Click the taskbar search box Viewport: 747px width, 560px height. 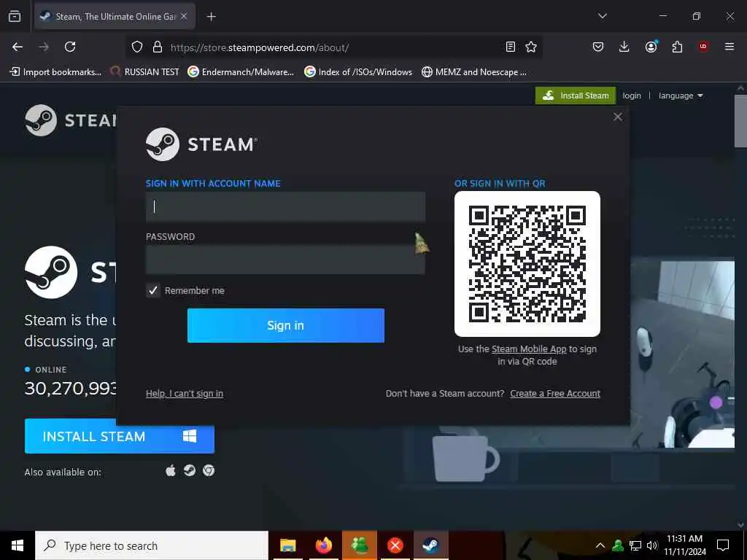[x=152, y=545]
